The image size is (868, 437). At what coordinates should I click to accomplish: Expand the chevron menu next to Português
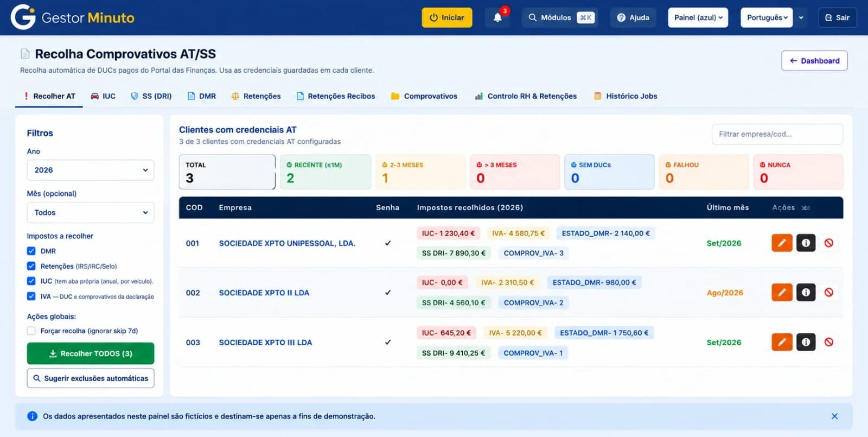[801, 17]
